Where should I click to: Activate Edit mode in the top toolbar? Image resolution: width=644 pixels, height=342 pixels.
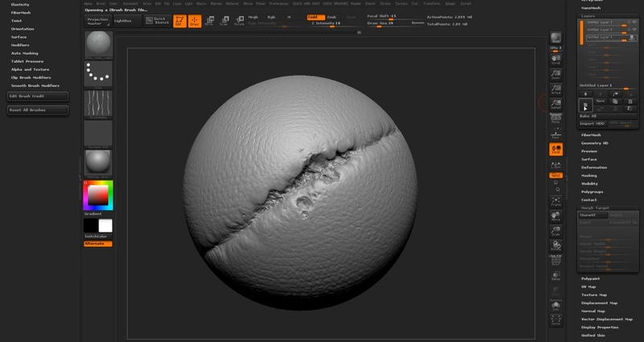[x=180, y=21]
